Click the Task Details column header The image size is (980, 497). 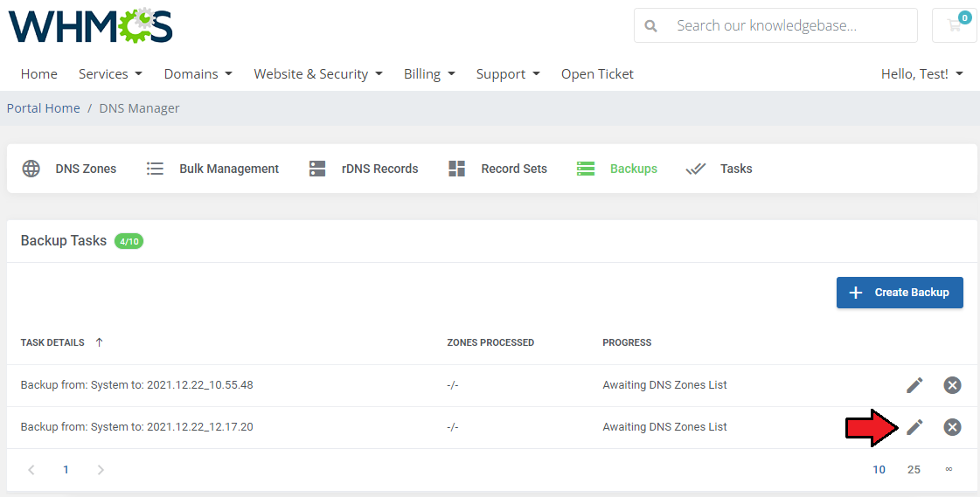tap(52, 342)
